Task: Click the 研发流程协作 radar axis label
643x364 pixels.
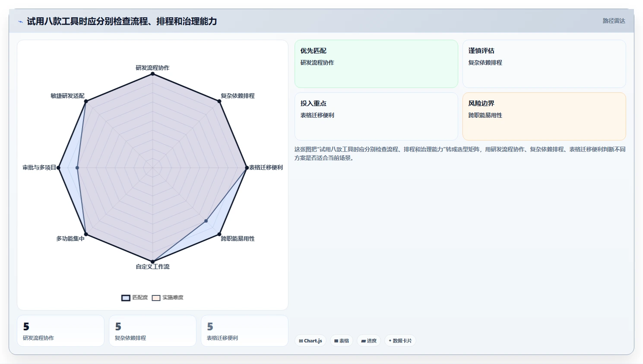Action: tap(152, 68)
